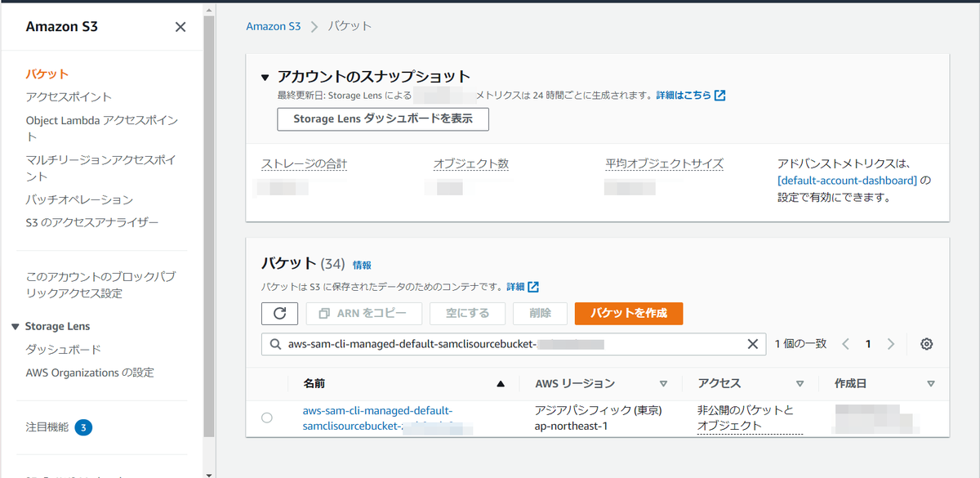Open S3 のアクセスアナライザー
Image resolution: width=980 pixels, height=478 pixels.
pos(92,222)
